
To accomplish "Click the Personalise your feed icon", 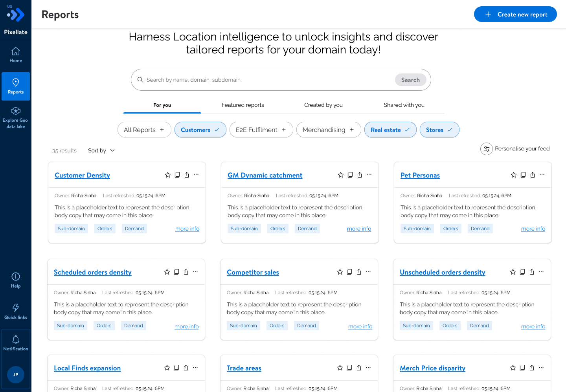I will coord(487,149).
